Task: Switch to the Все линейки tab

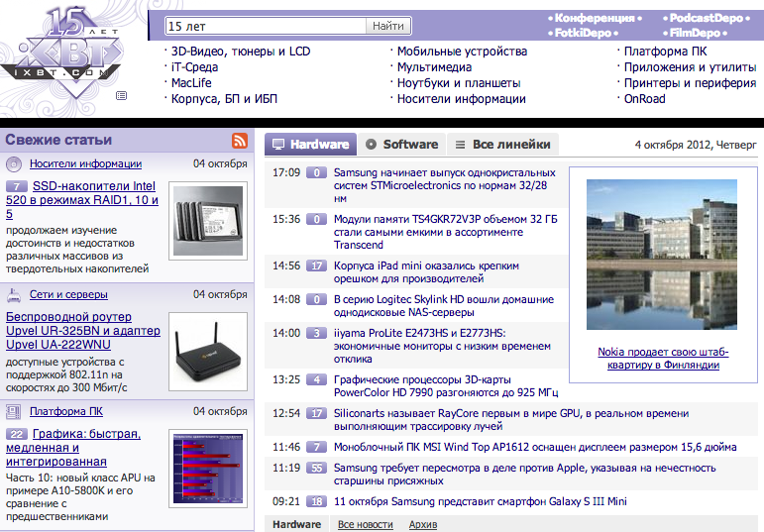Action: (x=502, y=145)
